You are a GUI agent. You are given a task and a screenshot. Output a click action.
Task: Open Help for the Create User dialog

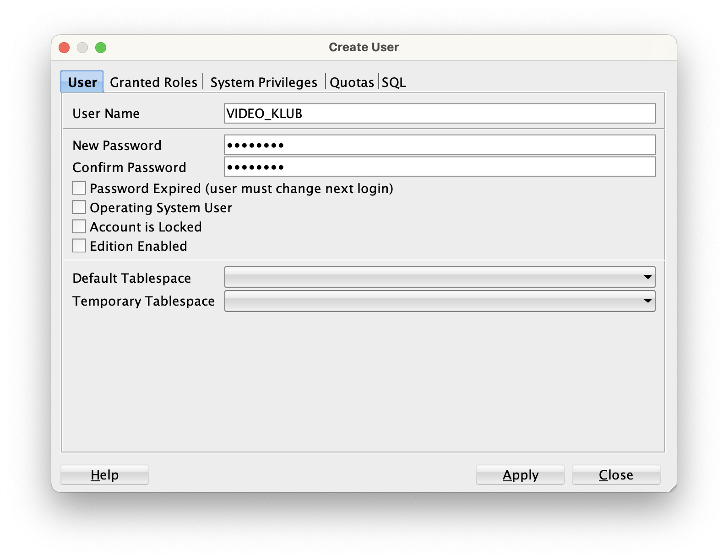[105, 475]
